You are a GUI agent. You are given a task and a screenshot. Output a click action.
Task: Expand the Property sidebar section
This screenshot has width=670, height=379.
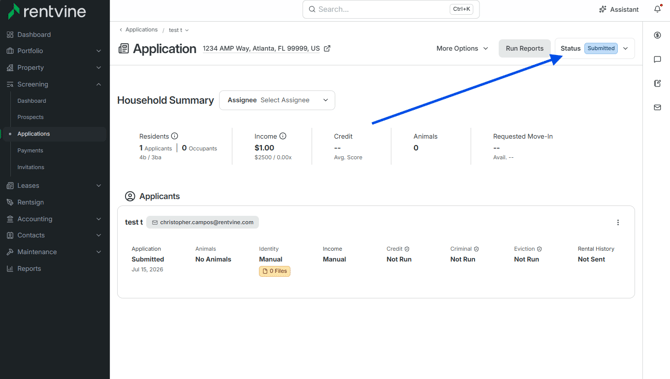(99, 68)
